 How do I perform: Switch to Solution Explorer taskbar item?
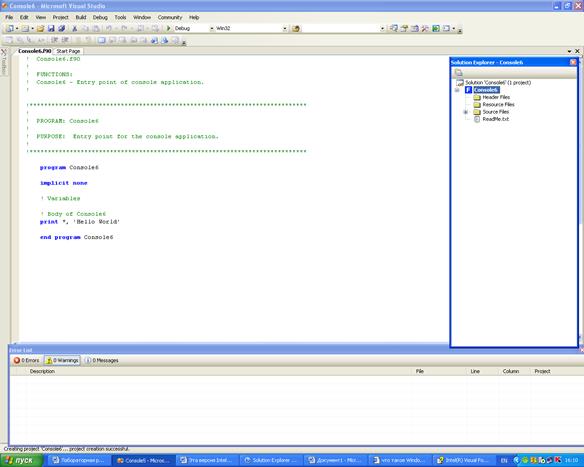271,461
